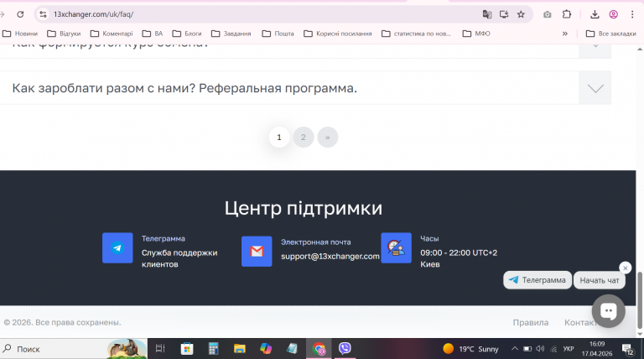Go to FAQ page 1
This screenshot has width=644, height=359.
click(279, 138)
